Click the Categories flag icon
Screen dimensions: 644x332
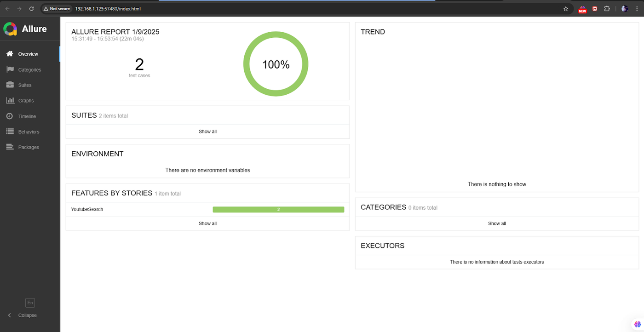10,69
